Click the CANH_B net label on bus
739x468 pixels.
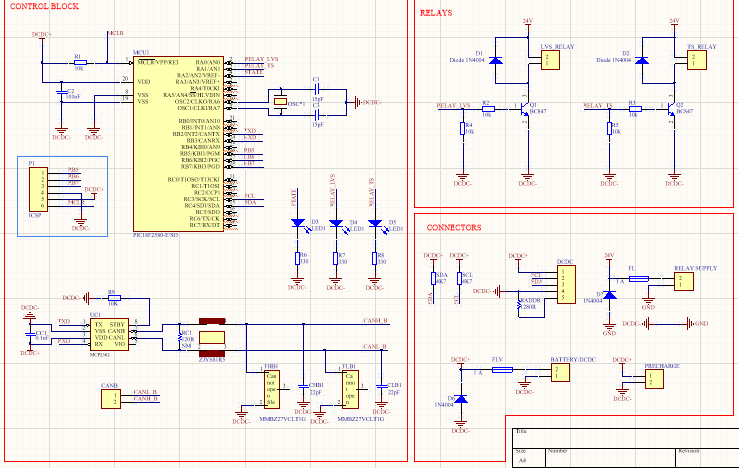(375, 320)
